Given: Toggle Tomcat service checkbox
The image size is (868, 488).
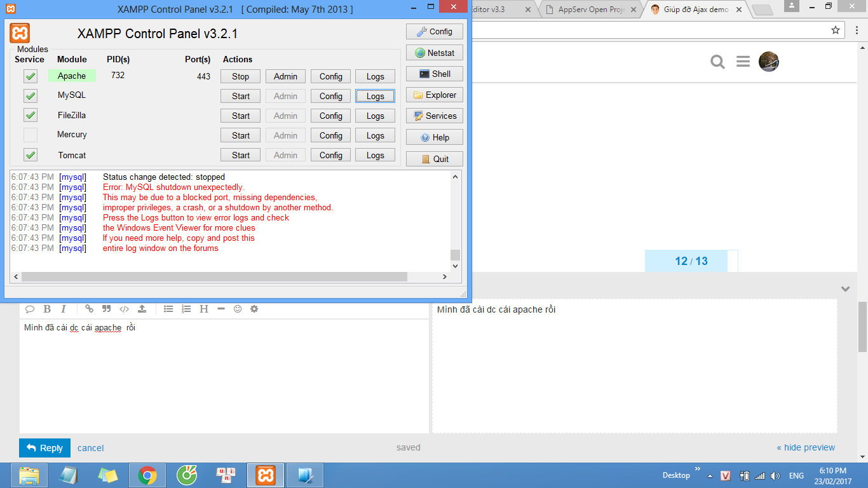Looking at the screenshot, I should click(x=31, y=154).
